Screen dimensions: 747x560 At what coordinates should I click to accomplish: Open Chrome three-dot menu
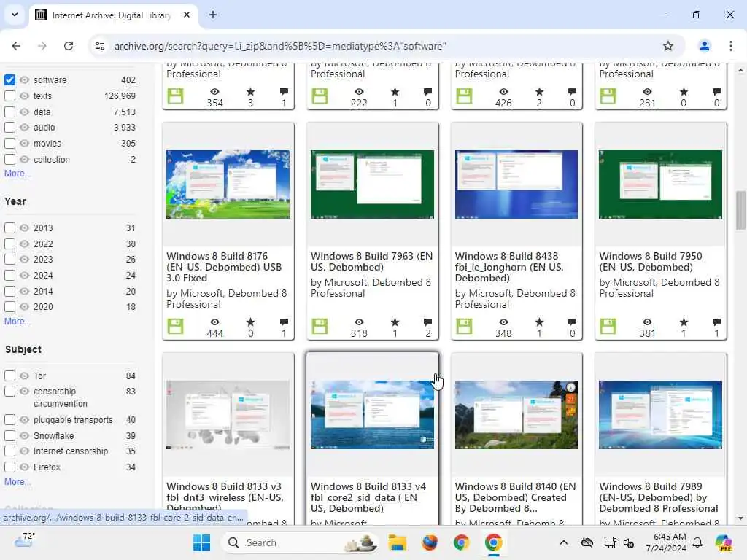[730, 46]
